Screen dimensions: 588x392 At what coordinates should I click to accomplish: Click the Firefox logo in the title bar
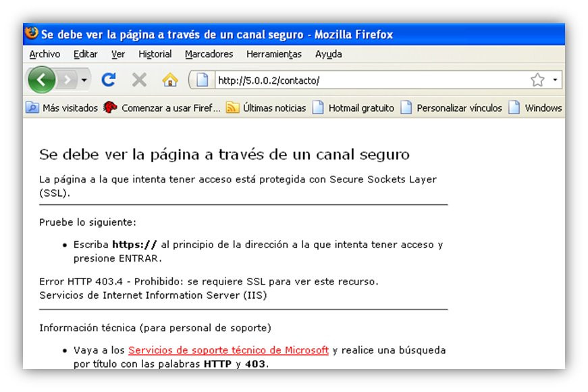pyautogui.click(x=32, y=33)
